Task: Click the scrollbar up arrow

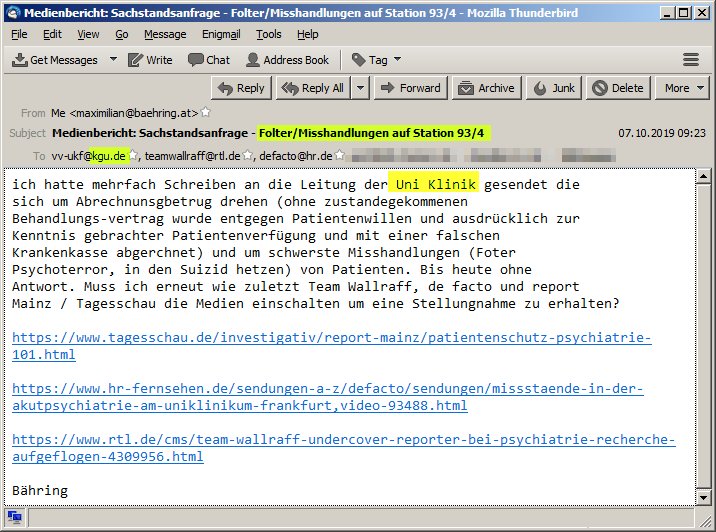Action: [703, 175]
